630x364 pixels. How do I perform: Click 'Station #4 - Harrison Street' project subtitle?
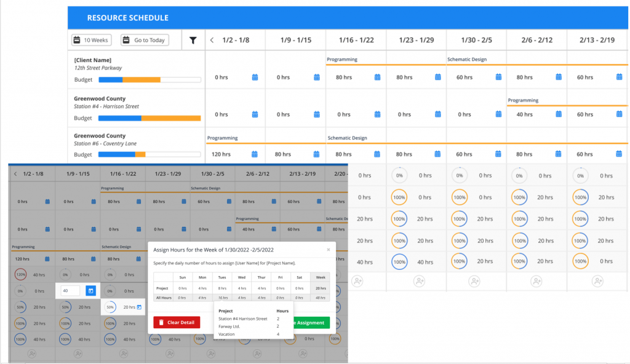coord(106,106)
